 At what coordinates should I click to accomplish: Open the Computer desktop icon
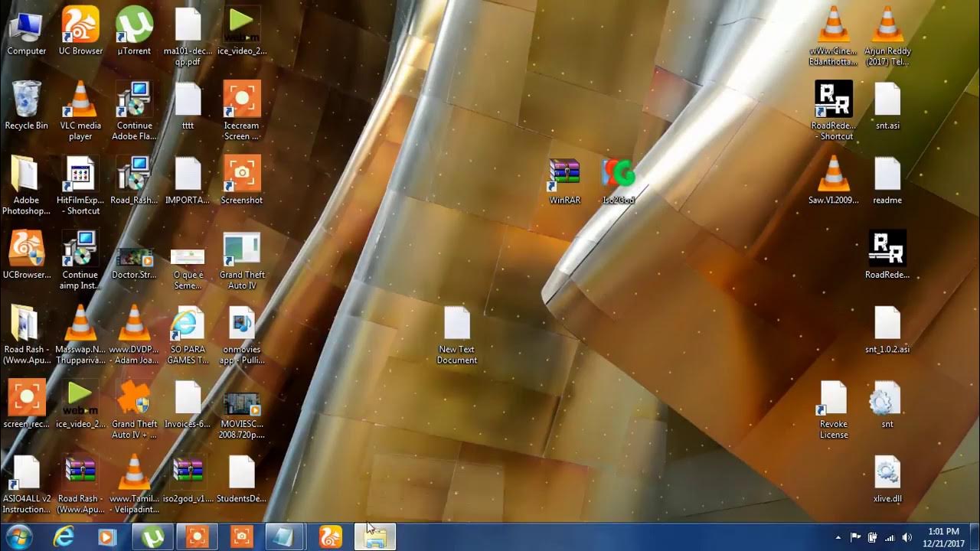[x=27, y=32]
